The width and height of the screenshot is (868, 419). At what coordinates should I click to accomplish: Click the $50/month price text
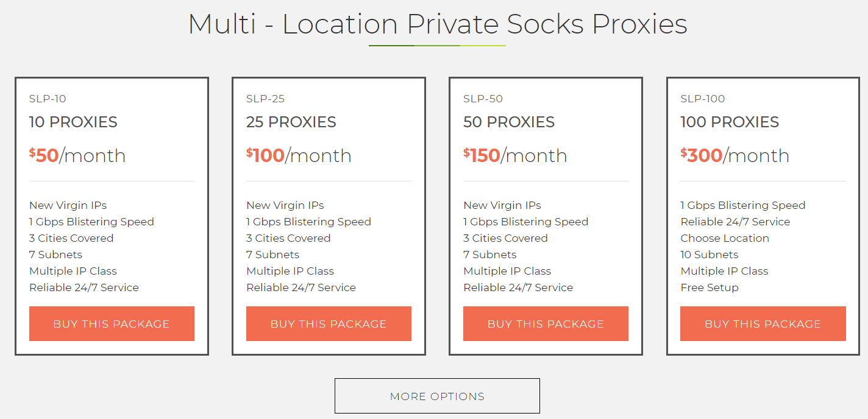(77, 155)
